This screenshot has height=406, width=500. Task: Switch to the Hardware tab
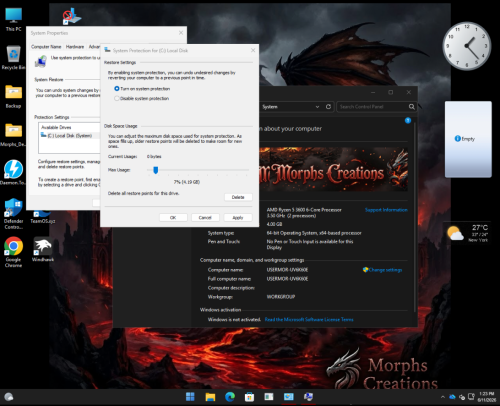[x=75, y=47]
